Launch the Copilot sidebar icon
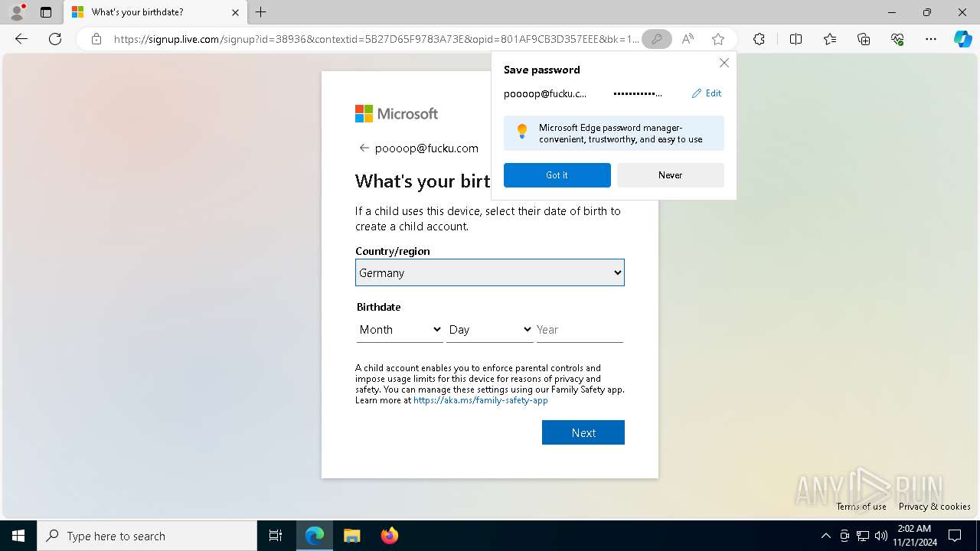The width and height of the screenshot is (980, 551). pyautogui.click(x=962, y=39)
